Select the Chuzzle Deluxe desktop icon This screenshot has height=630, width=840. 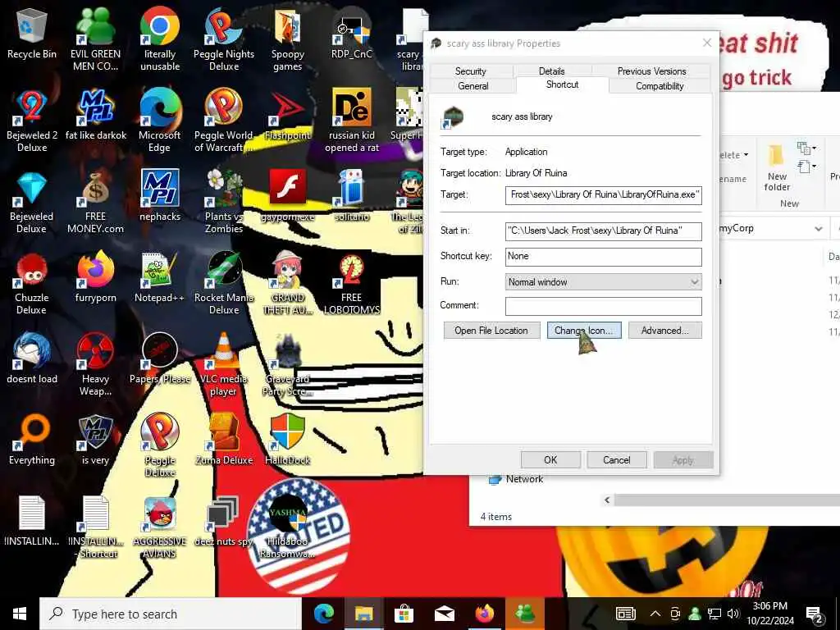click(x=32, y=284)
